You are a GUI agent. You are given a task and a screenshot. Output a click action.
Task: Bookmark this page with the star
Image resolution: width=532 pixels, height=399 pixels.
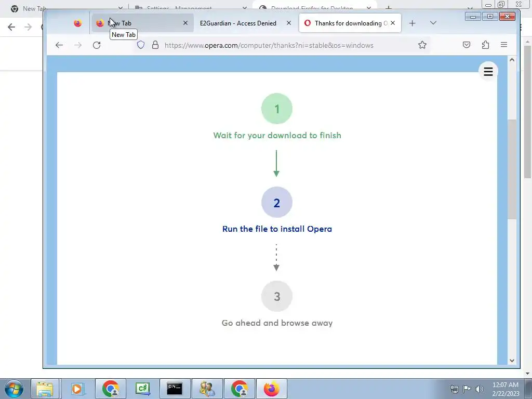(x=422, y=45)
